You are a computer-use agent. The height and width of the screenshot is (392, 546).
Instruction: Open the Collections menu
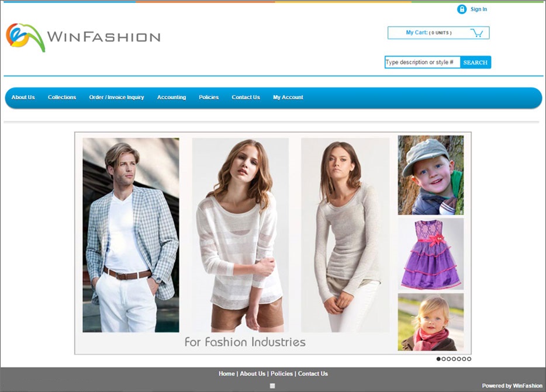(x=62, y=98)
